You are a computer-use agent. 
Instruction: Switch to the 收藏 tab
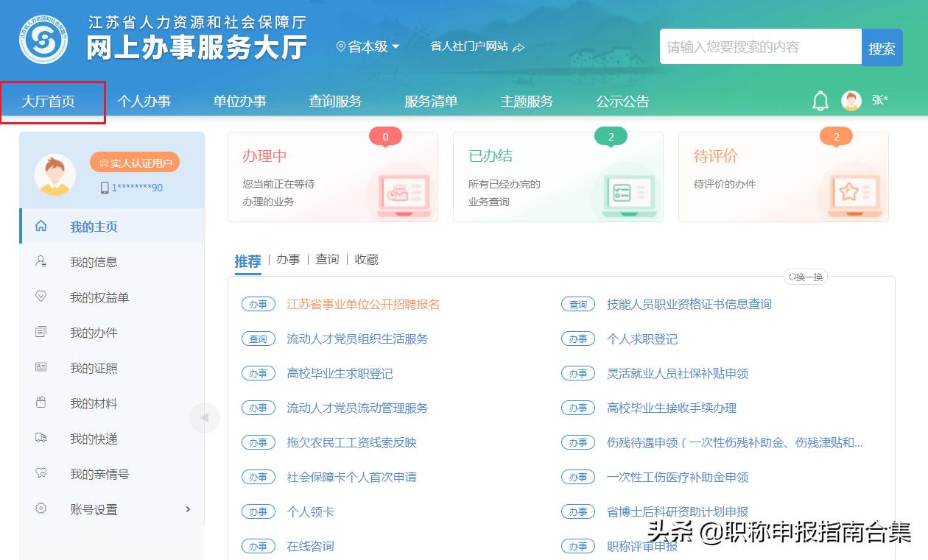click(366, 259)
